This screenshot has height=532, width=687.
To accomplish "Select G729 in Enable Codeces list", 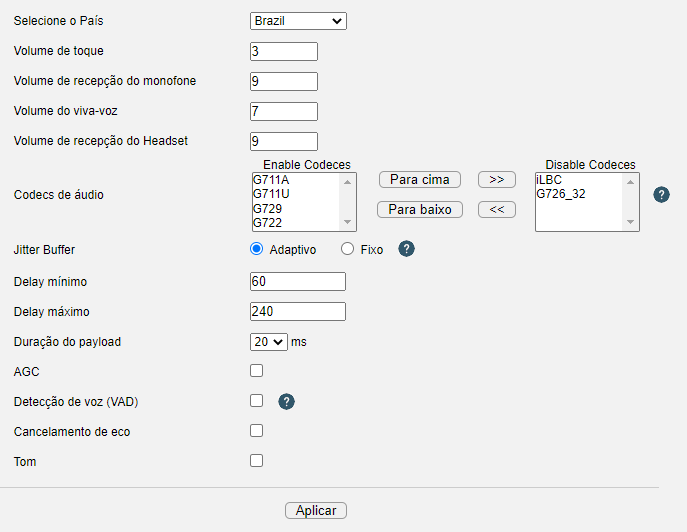I will [267, 209].
